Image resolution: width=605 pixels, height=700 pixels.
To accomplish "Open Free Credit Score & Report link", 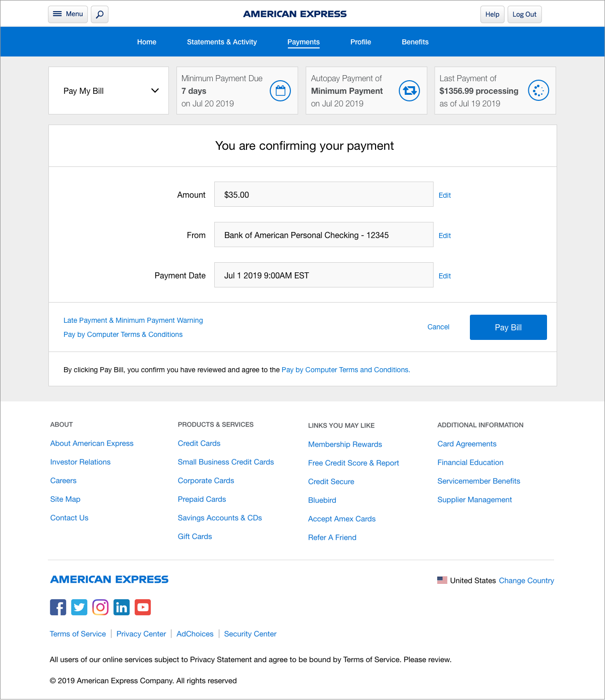I will [353, 463].
